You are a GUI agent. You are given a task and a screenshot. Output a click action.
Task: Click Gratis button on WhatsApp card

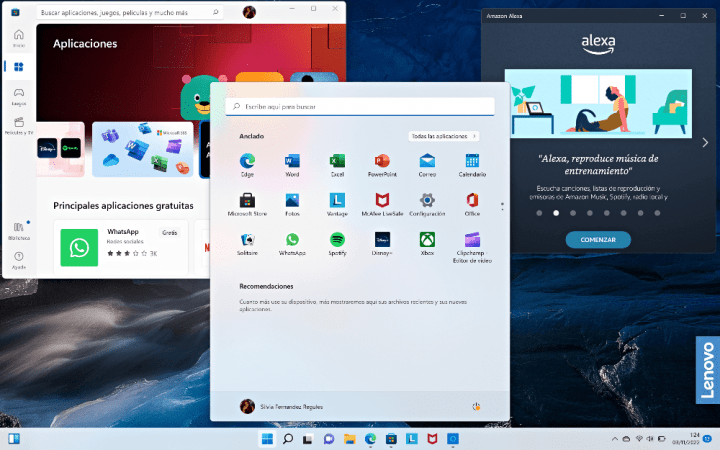(x=169, y=233)
